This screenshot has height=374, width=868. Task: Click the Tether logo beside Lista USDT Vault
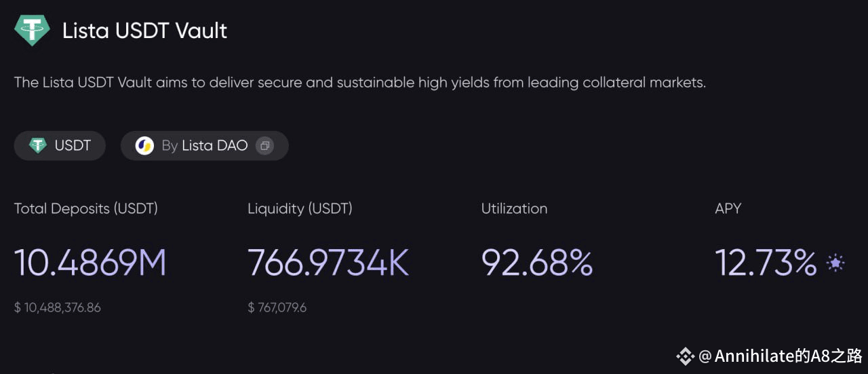coord(32,31)
